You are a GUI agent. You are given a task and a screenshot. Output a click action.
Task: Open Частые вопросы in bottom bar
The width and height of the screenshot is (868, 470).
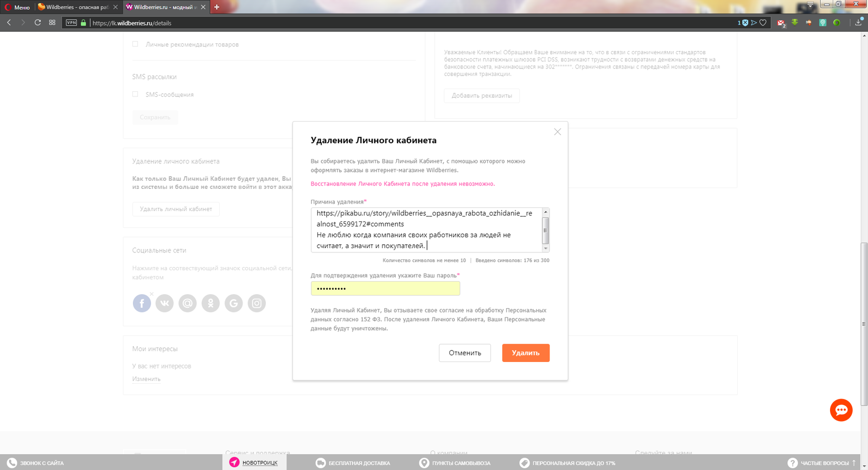coord(819,463)
